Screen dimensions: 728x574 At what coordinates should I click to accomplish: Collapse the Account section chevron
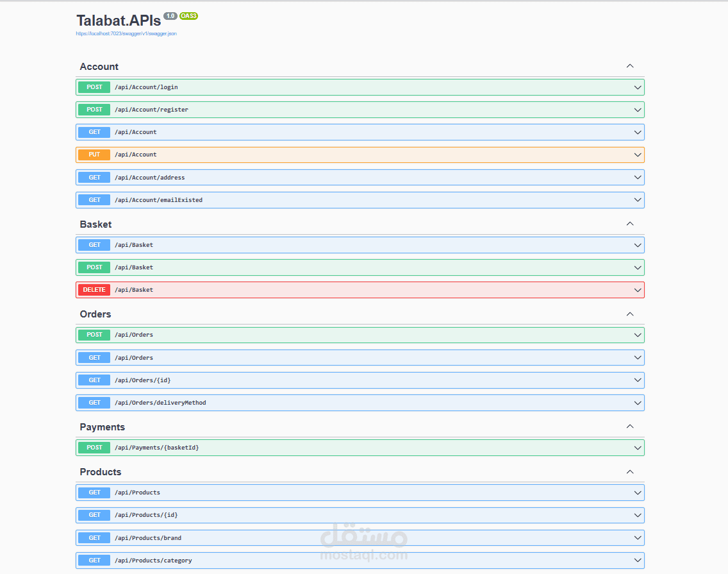point(630,66)
